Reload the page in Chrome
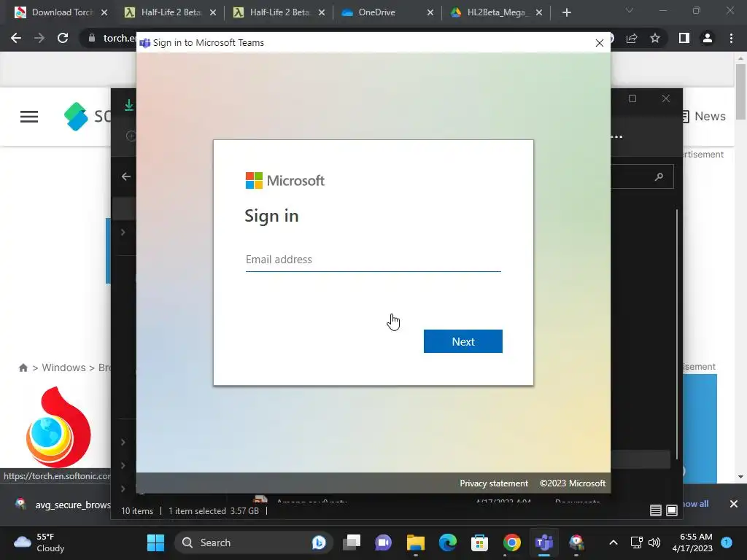Image resolution: width=747 pixels, height=560 pixels. pos(63,38)
